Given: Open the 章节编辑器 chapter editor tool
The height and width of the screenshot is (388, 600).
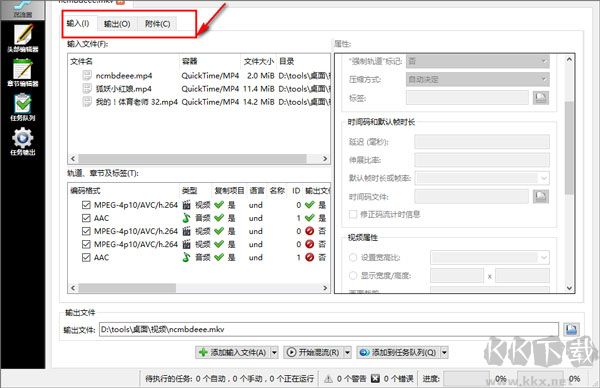Looking at the screenshot, I should pyautogui.click(x=23, y=73).
